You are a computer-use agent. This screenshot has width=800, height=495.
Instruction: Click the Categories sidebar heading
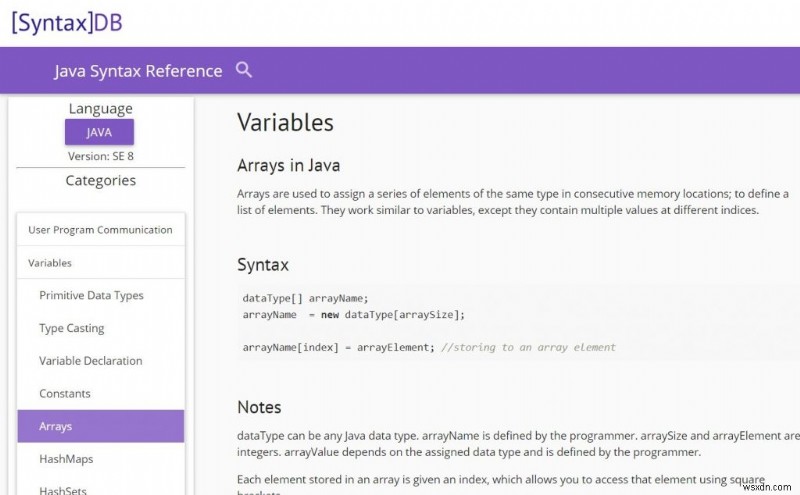pos(101,180)
